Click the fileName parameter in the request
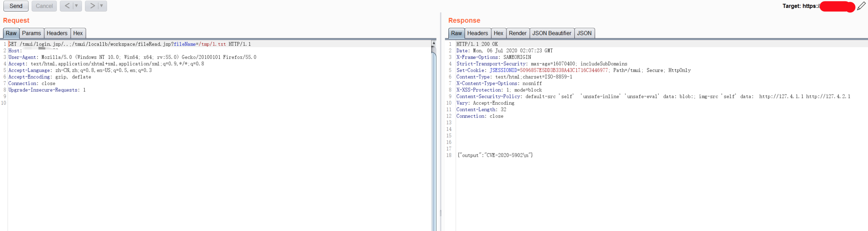This screenshot has width=868, height=231. pyautogui.click(x=185, y=44)
